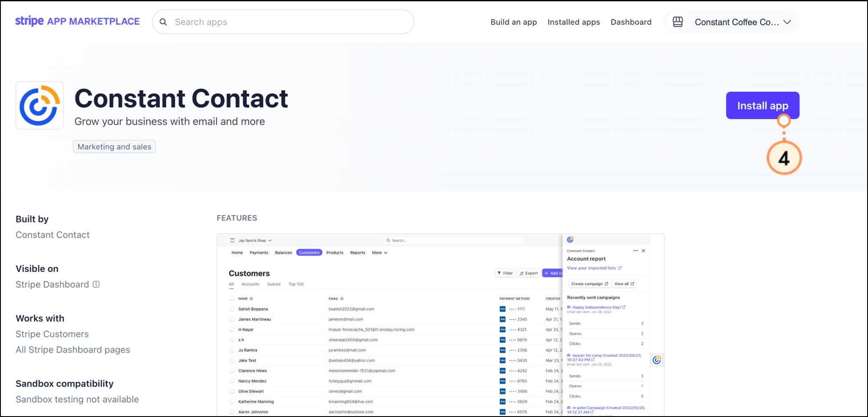This screenshot has height=417, width=868.
Task: Expand the Jay Sports Shop dropdown
Action: click(251, 241)
